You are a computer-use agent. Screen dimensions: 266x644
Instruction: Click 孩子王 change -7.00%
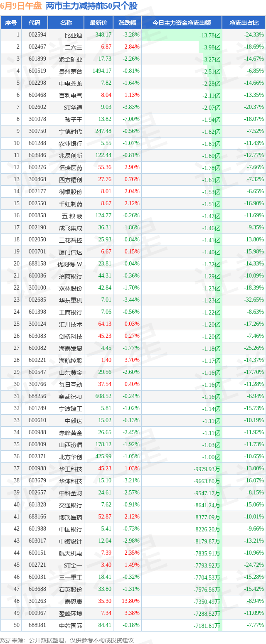click(x=131, y=119)
